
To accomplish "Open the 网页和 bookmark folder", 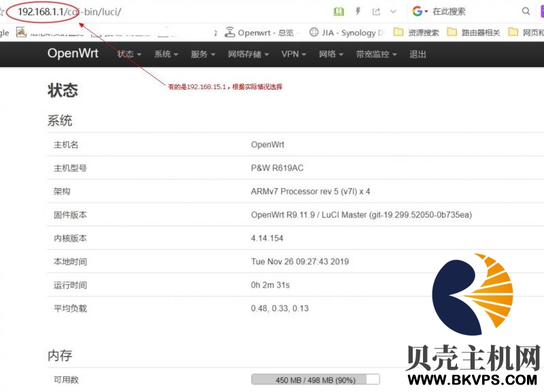I will click(526, 33).
